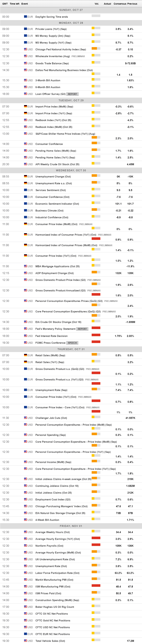Select the Previous column header
Viewport: 142px width, 644px height.
132,4
